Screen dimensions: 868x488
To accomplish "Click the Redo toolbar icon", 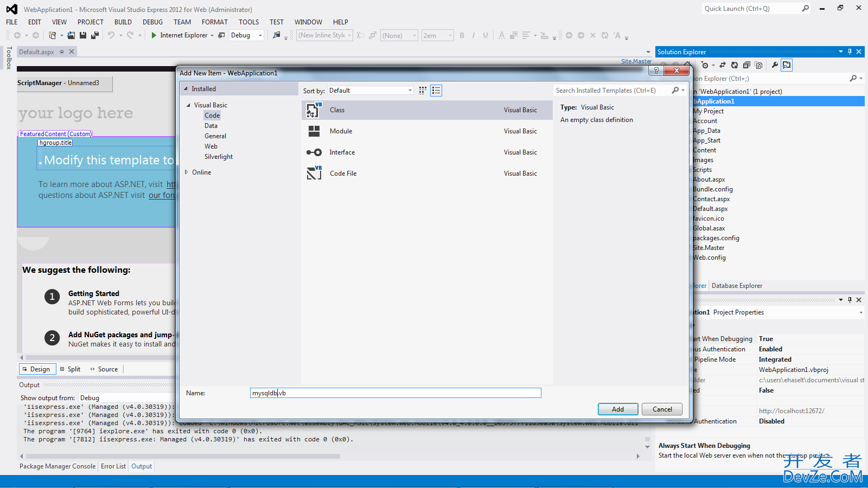I will (130, 35).
